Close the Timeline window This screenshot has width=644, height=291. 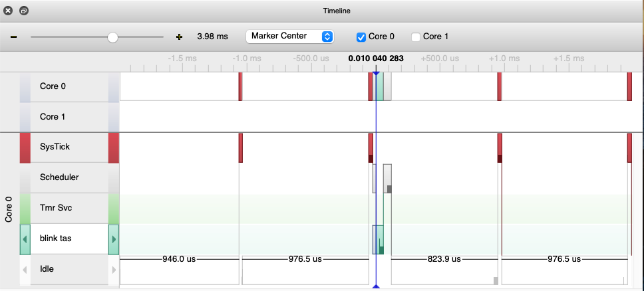8,11
